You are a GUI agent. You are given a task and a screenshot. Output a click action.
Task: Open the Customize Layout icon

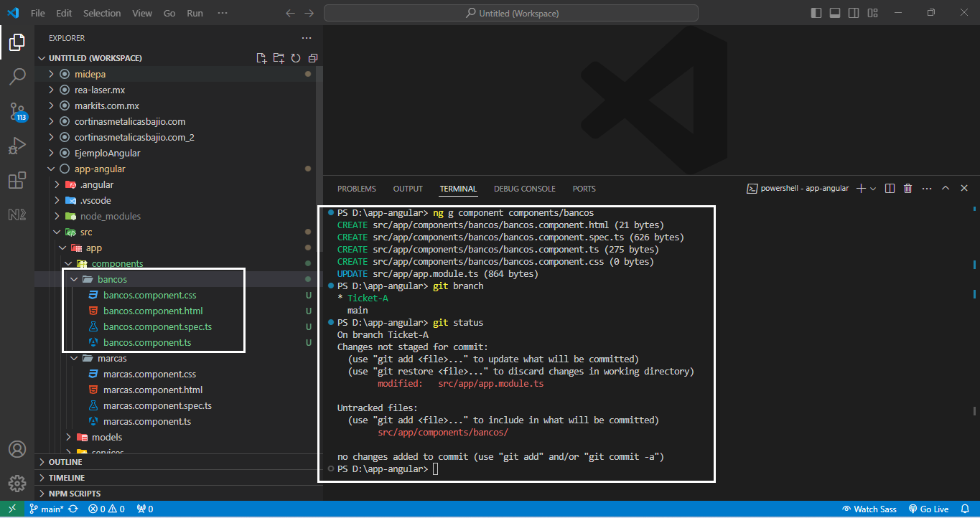[x=872, y=13]
